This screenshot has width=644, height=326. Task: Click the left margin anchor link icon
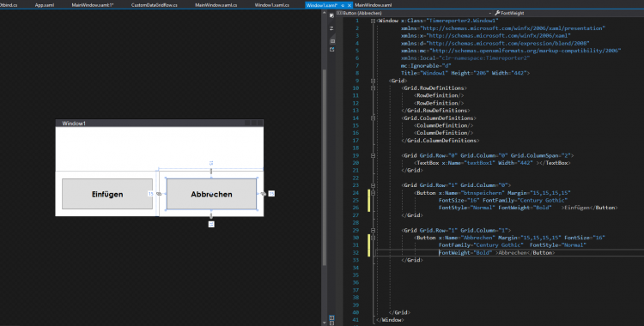pos(160,194)
